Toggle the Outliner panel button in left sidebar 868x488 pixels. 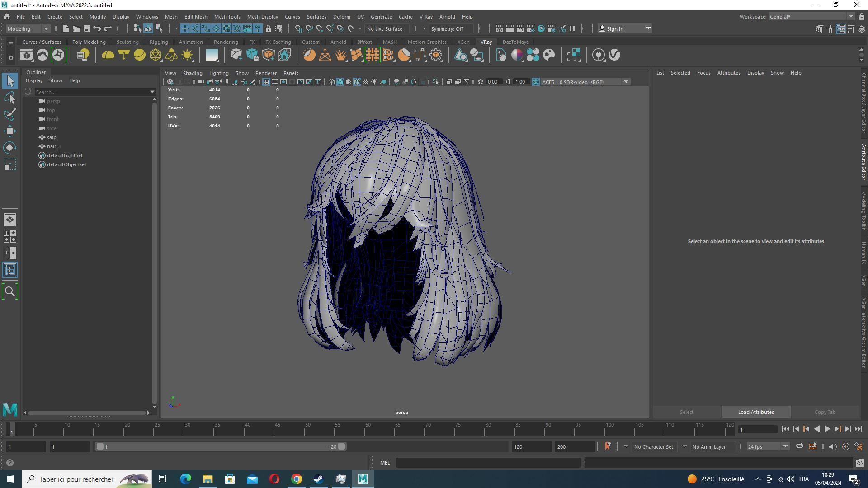(10, 270)
